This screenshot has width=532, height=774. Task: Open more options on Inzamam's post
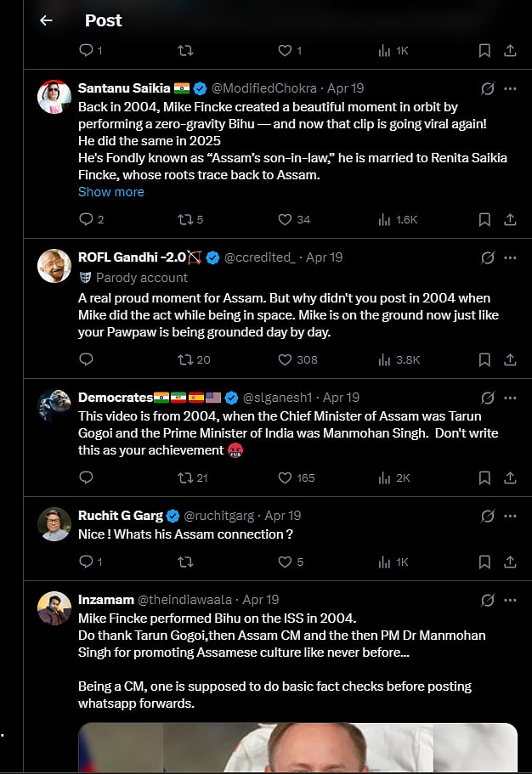(510, 600)
